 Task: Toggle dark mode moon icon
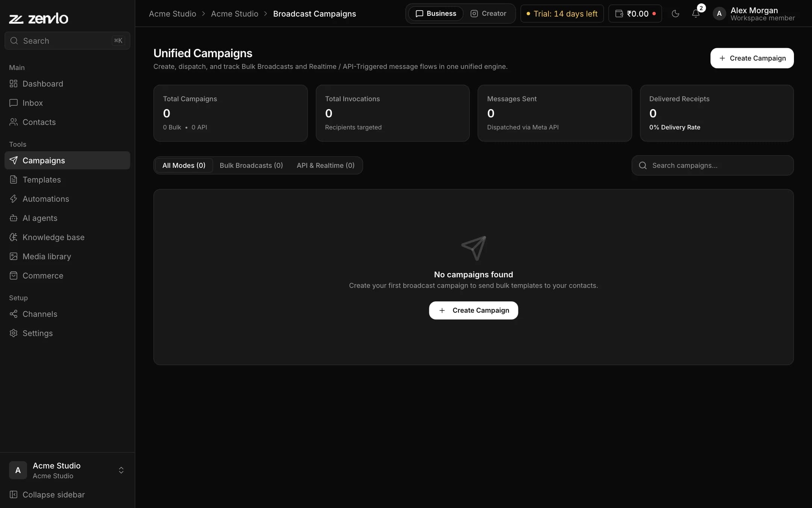(676, 14)
